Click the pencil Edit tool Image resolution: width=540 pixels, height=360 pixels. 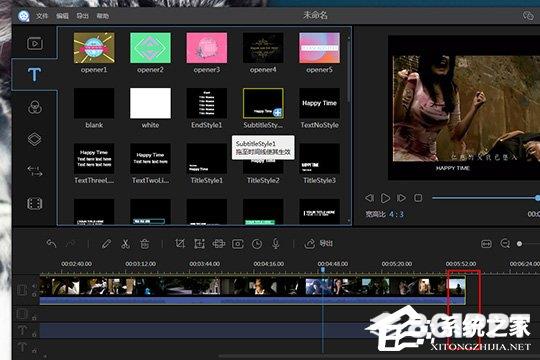(106, 244)
